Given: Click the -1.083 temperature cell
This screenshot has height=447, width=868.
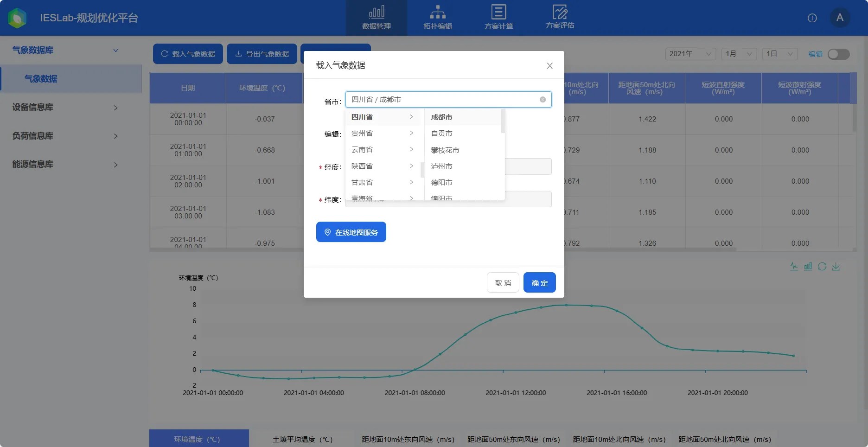Looking at the screenshot, I should (x=265, y=212).
